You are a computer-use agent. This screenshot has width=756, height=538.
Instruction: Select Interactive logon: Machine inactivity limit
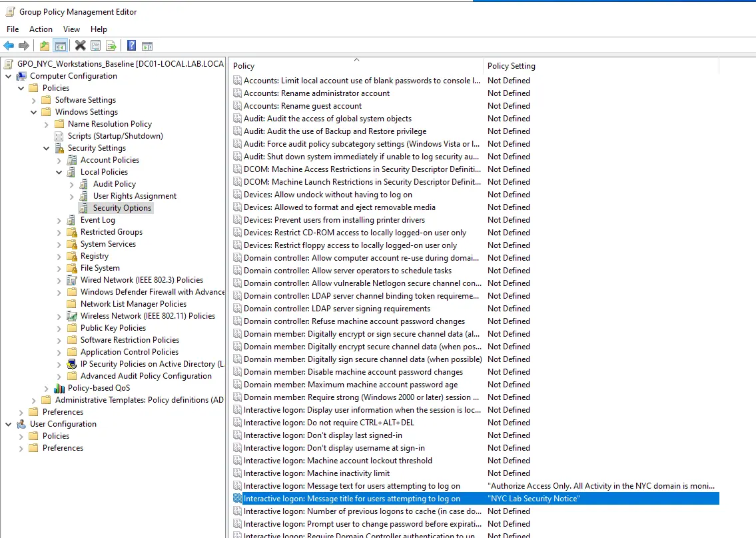[316, 473]
